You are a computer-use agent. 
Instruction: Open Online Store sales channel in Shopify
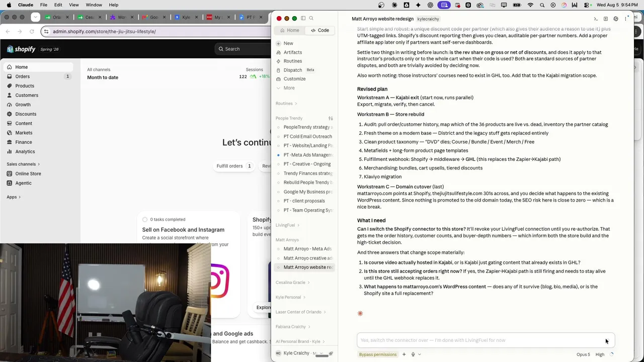tap(39, 173)
